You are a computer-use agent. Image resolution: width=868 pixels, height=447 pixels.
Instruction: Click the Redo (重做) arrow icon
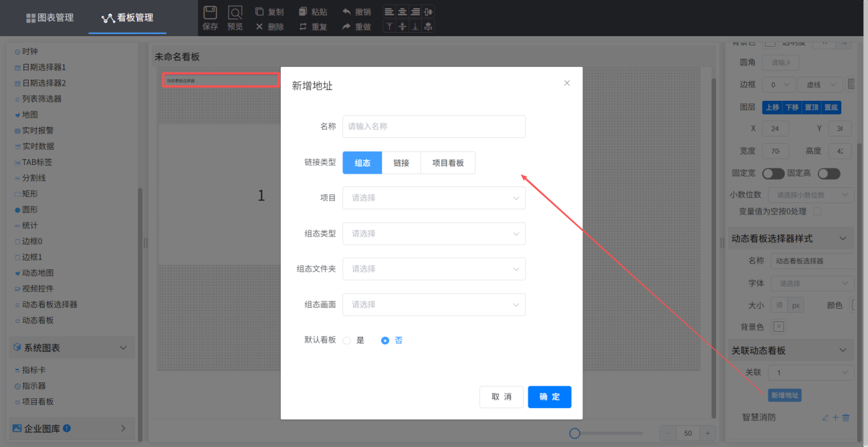(346, 27)
